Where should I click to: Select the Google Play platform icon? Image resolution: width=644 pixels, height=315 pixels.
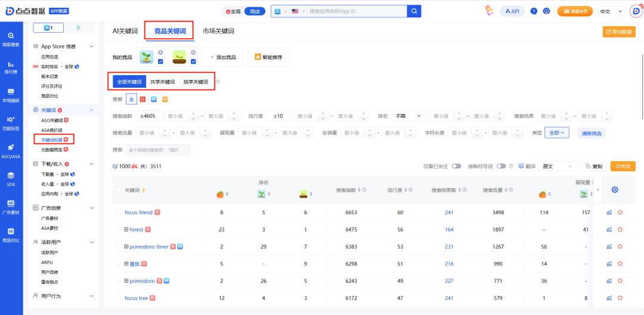79,27
